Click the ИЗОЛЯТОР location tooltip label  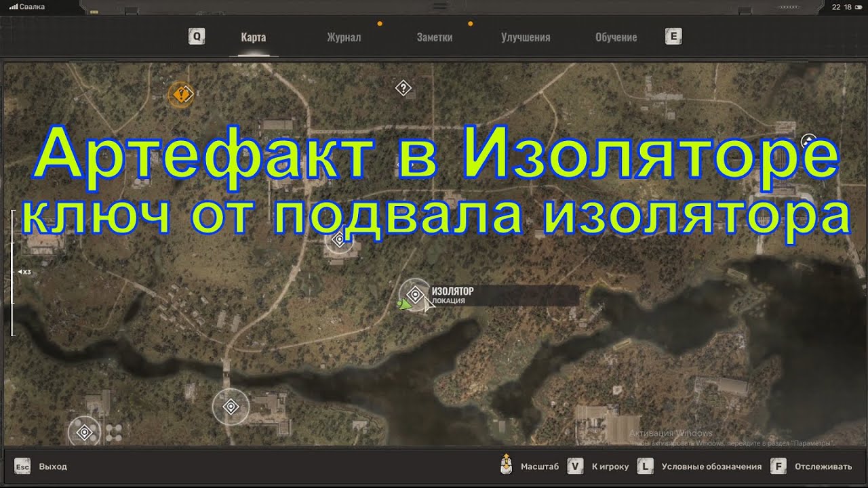tap(452, 291)
